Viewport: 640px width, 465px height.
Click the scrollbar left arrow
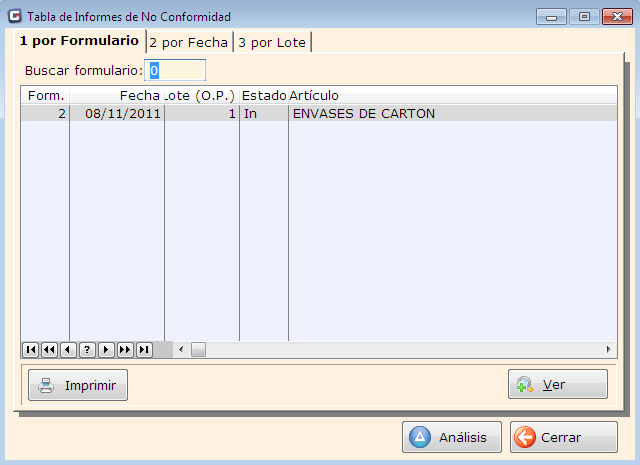point(181,350)
